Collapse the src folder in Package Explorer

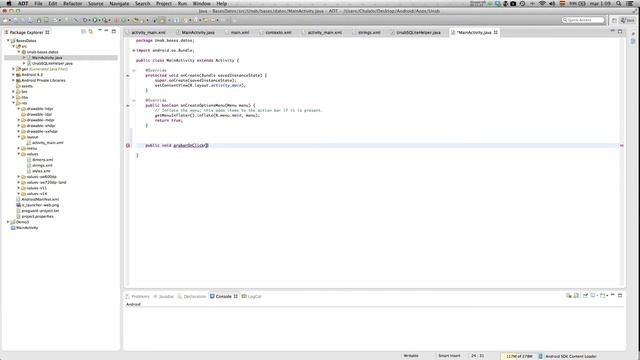pos(13,47)
